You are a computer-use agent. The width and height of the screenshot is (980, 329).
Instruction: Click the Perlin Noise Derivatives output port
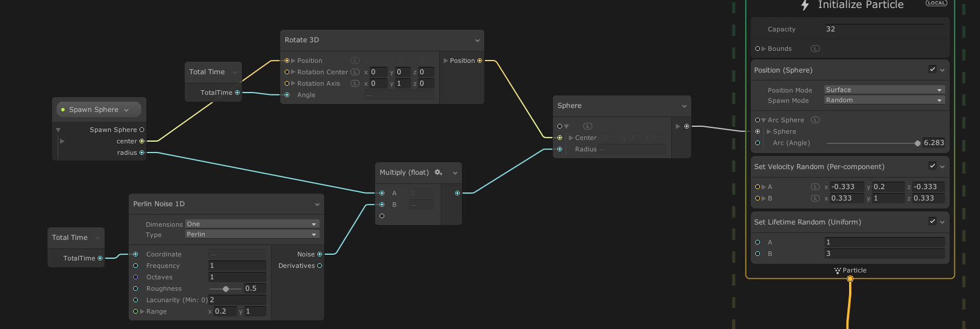coord(320,266)
